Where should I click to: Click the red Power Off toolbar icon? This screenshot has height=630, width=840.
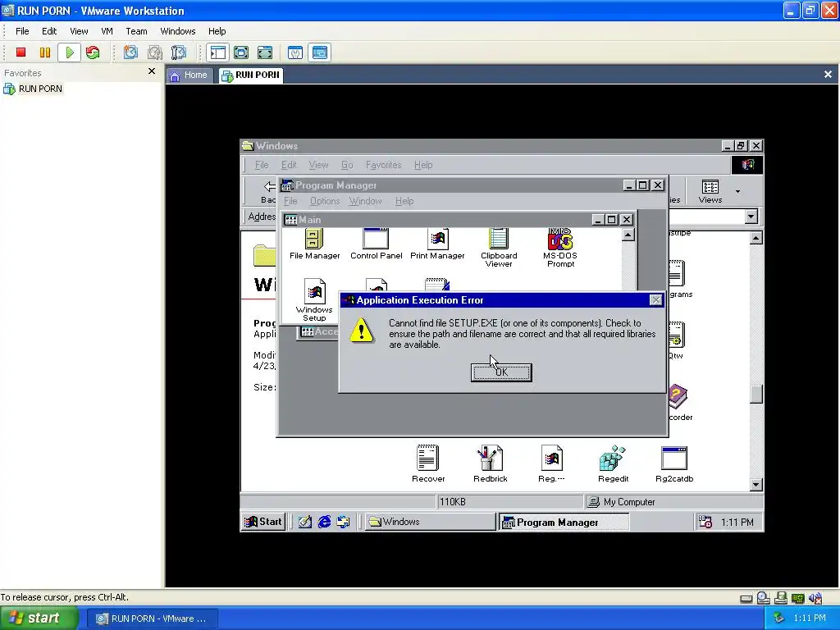pyautogui.click(x=21, y=52)
